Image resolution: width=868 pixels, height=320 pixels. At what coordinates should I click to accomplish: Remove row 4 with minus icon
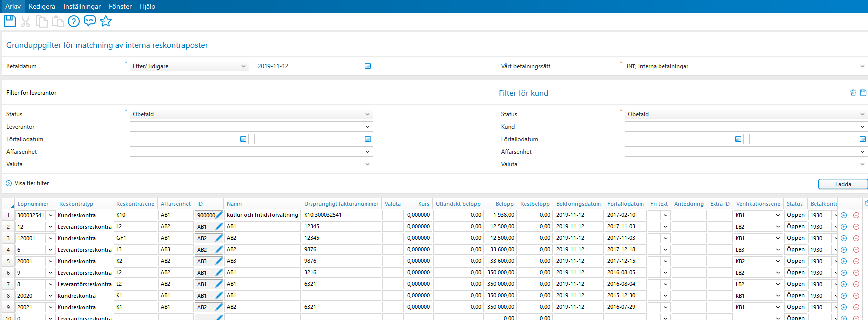coord(856,250)
